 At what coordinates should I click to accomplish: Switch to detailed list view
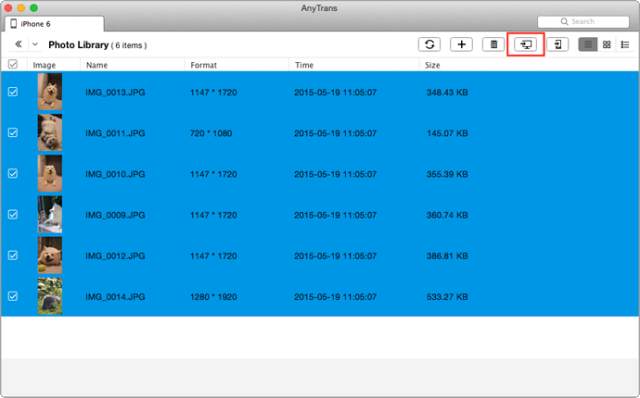click(x=625, y=44)
